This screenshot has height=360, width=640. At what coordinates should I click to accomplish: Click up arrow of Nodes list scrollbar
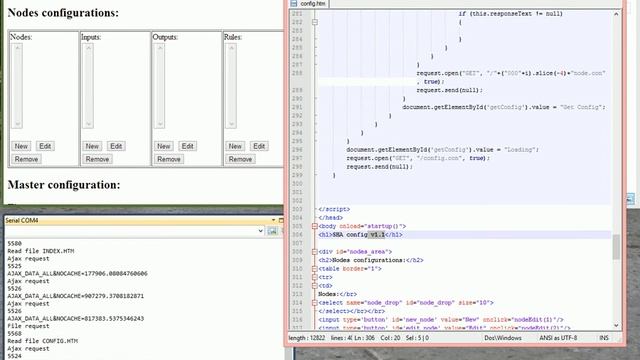pos(18,48)
